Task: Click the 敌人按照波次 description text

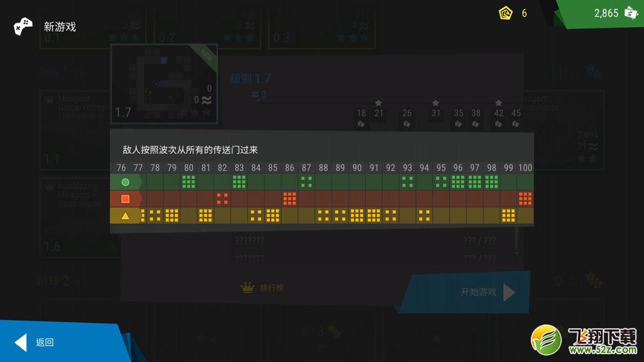Action: coord(190,150)
